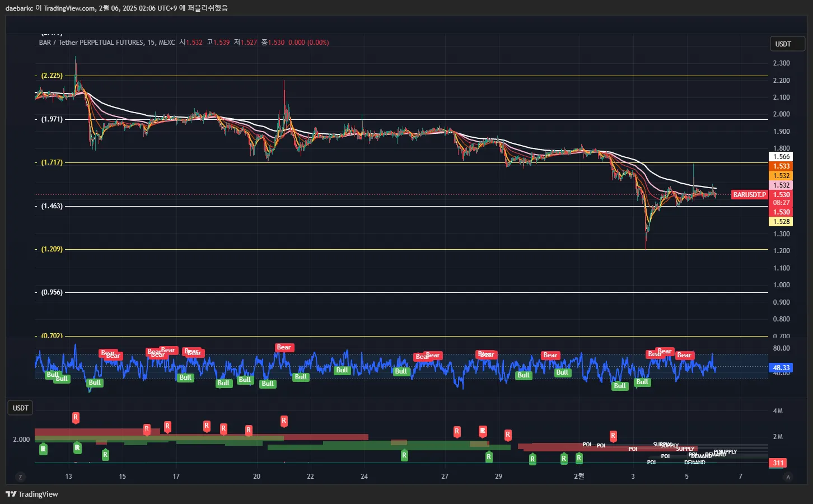The height and width of the screenshot is (504, 813).
Task: Select the (1.971) level label
Action: pyautogui.click(x=52, y=119)
